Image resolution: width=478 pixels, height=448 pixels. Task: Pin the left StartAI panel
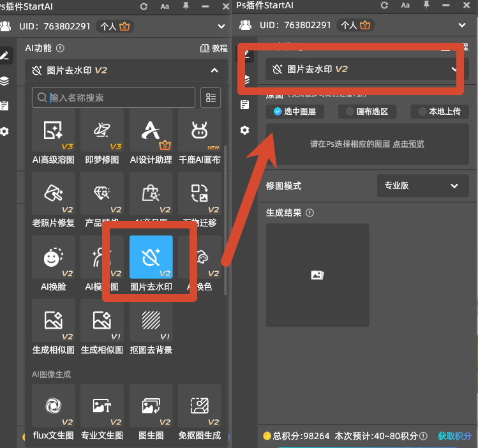pos(186,6)
